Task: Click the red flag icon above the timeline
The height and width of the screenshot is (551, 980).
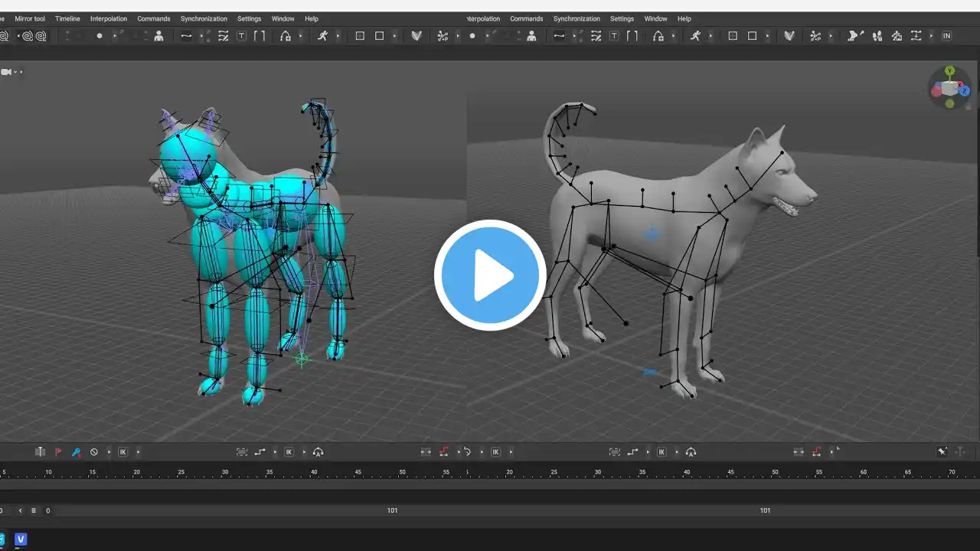Action: [58, 452]
